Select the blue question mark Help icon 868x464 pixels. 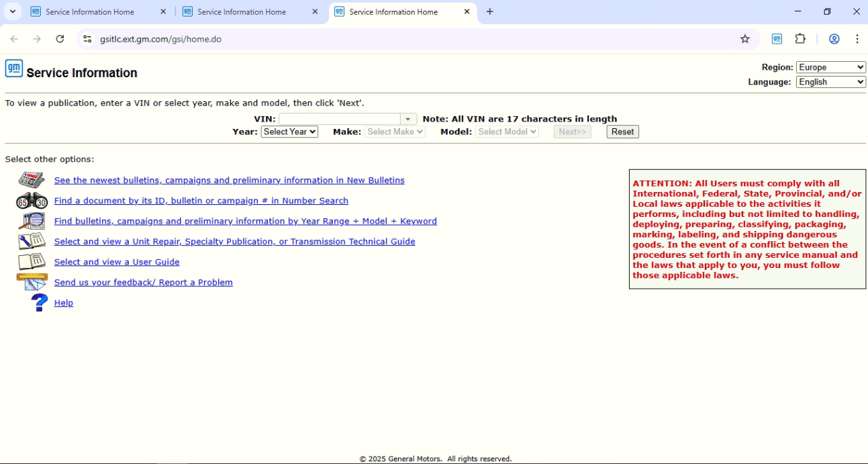point(38,302)
